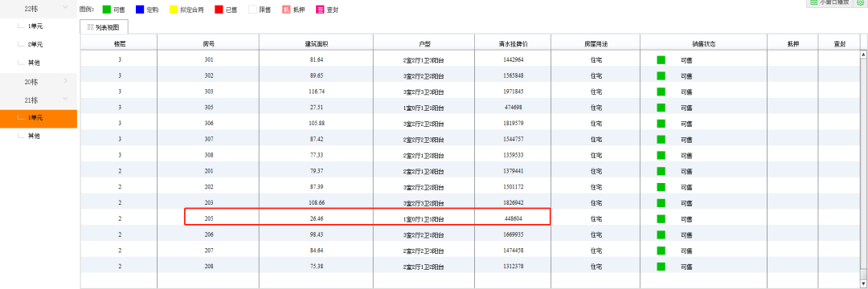Click the area value 116.74
Image resolution: width=868 pixels, height=289 pixels.
point(316,92)
